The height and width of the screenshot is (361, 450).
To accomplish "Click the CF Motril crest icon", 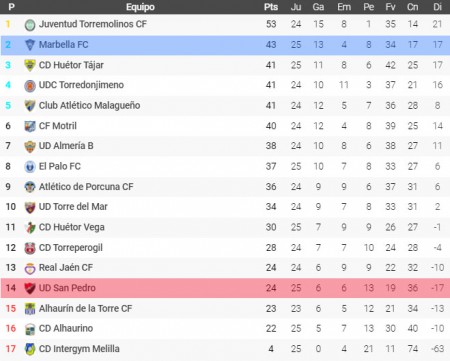I will (30, 126).
